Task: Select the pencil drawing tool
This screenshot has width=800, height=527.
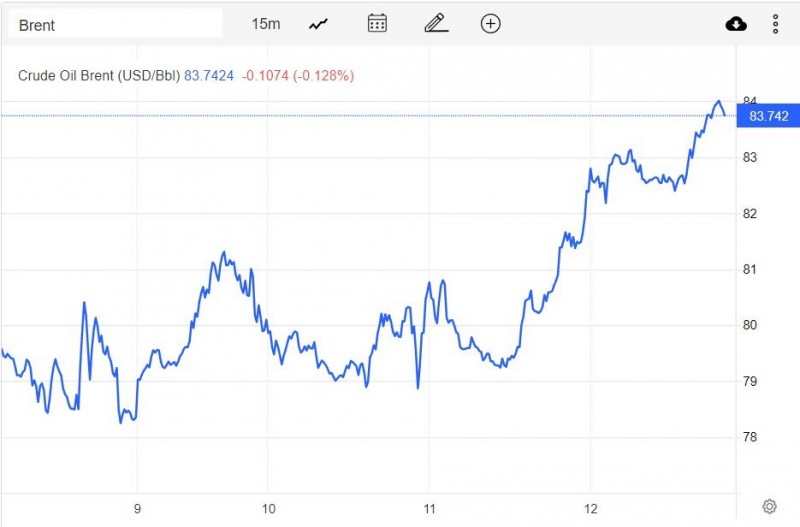Action: [x=434, y=24]
